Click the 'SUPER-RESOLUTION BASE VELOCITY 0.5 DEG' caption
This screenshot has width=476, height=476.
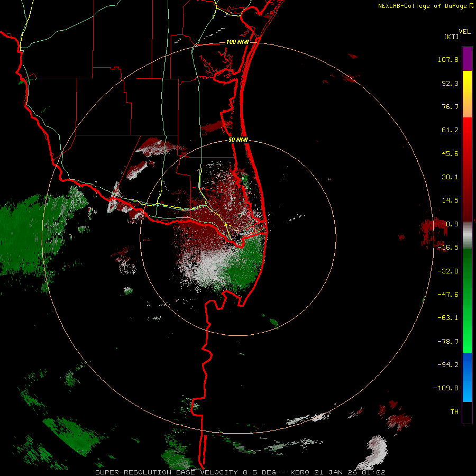(x=186, y=472)
